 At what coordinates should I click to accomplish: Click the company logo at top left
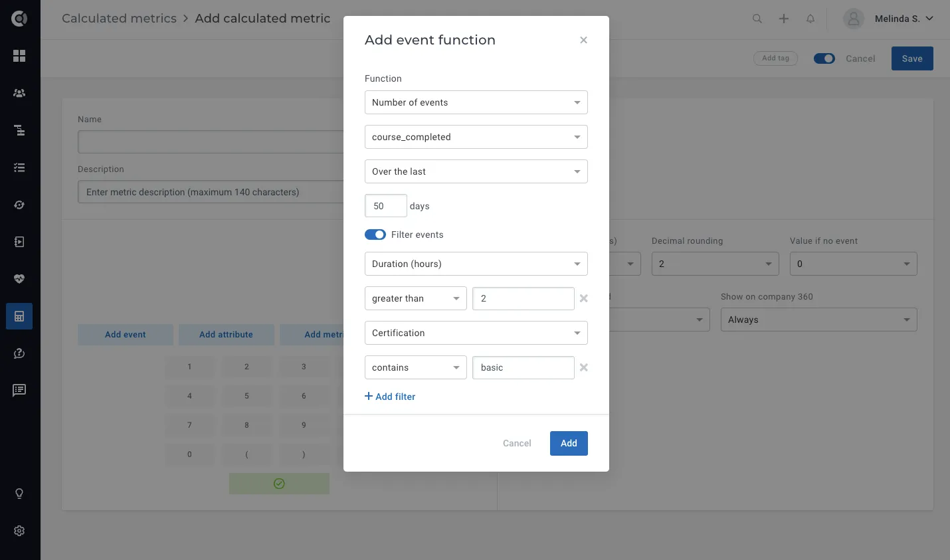(19, 19)
